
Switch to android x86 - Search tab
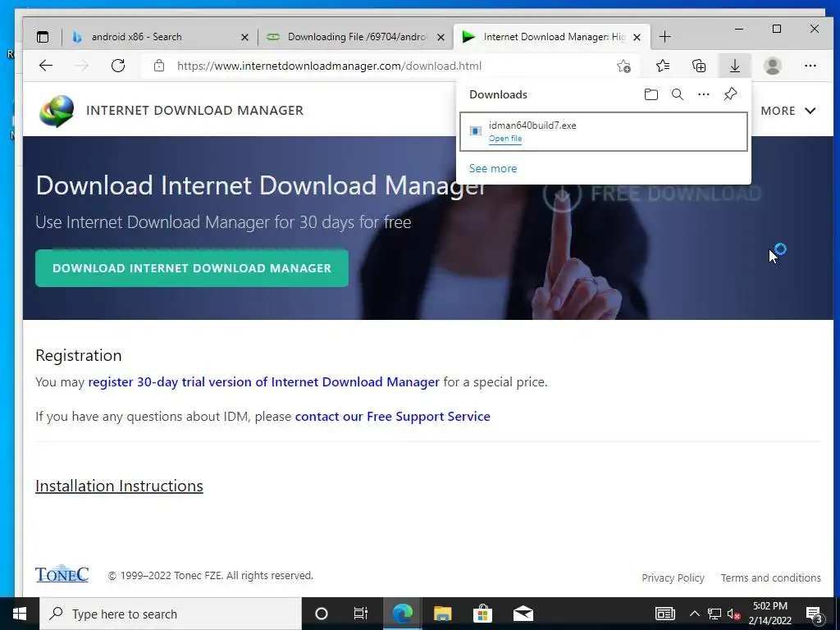160,37
